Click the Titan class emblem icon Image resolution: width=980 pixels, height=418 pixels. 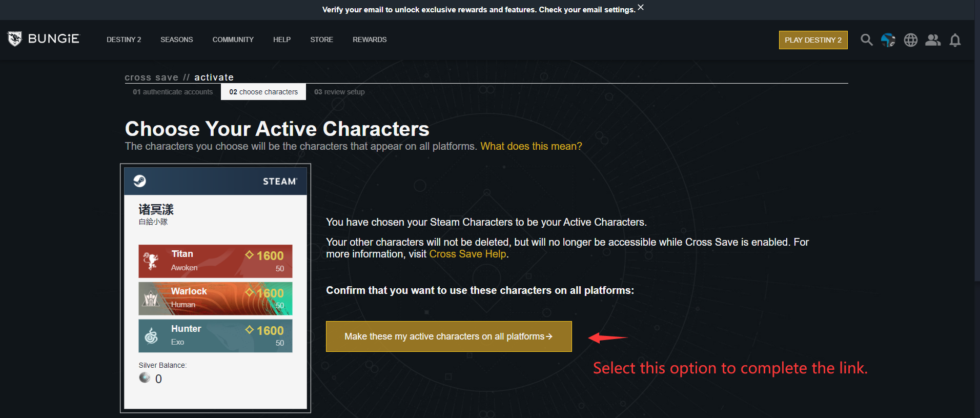(151, 261)
